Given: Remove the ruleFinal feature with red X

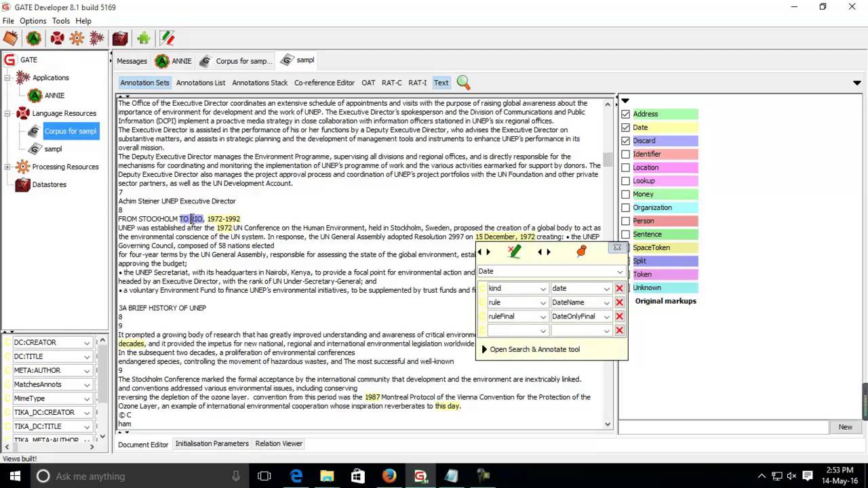Looking at the screenshot, I should 619,317.
